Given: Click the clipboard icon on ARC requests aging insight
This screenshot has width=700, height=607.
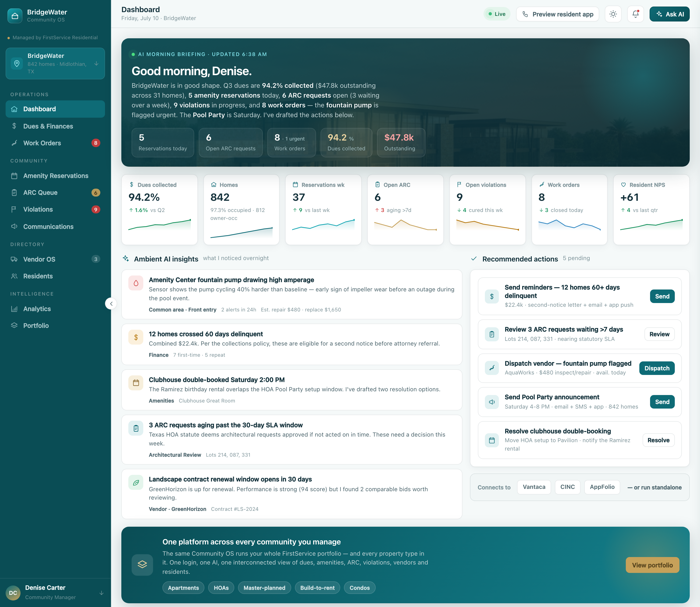Looking at the screenshot, I should 136,428.
